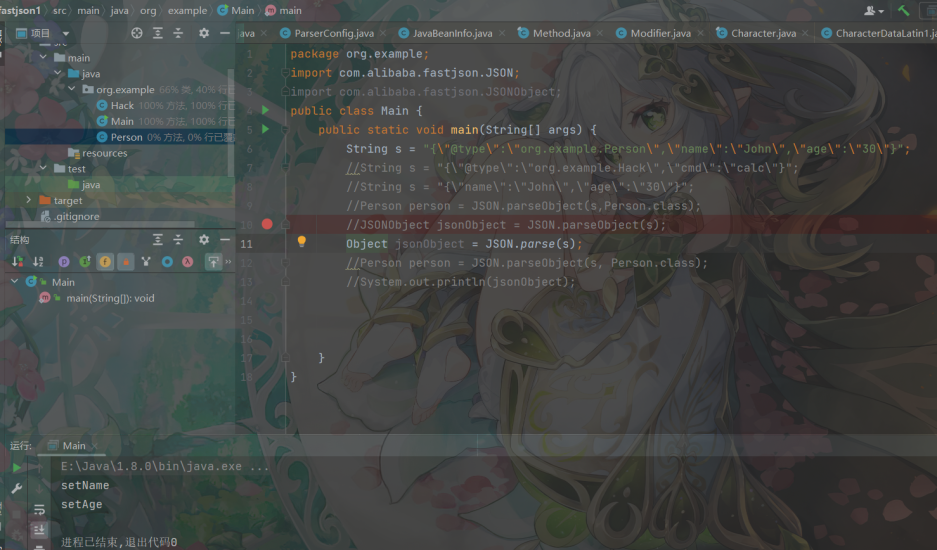
Task: Click scroll to end in run console
Action: pos(39,530)
